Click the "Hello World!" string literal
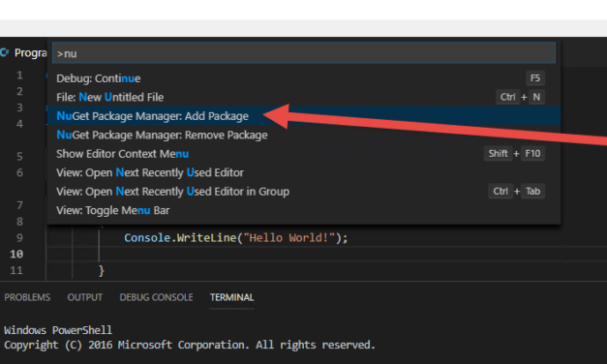This screenshot has width=607, height=364. point(289,237)
